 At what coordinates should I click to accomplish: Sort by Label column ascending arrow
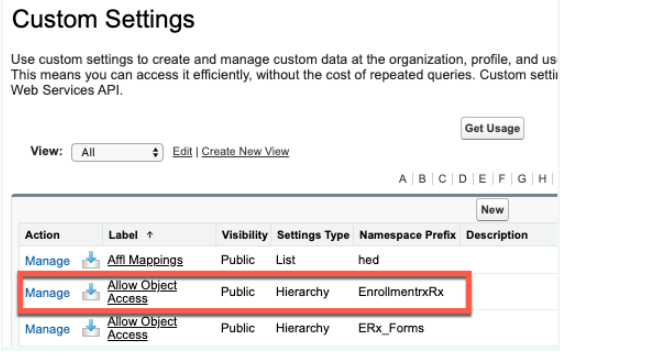point(150,235)
